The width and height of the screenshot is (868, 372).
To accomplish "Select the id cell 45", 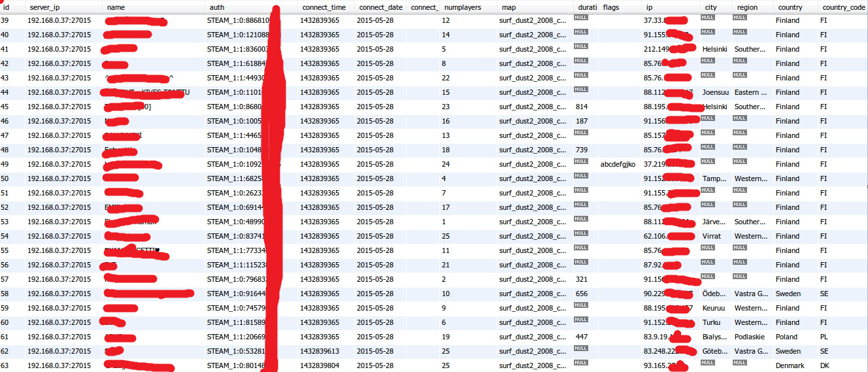I will click(5, 107).
